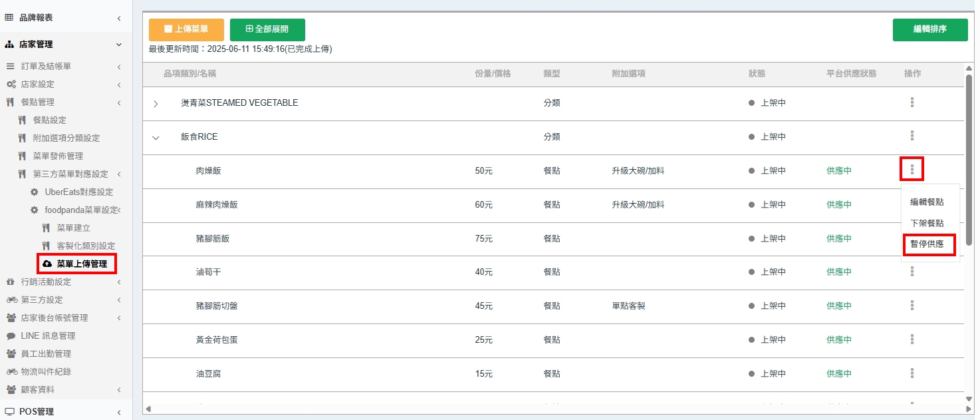Collapse the 飯食RICE category
This screenshot has width=980, height=420.
[156, 138]
